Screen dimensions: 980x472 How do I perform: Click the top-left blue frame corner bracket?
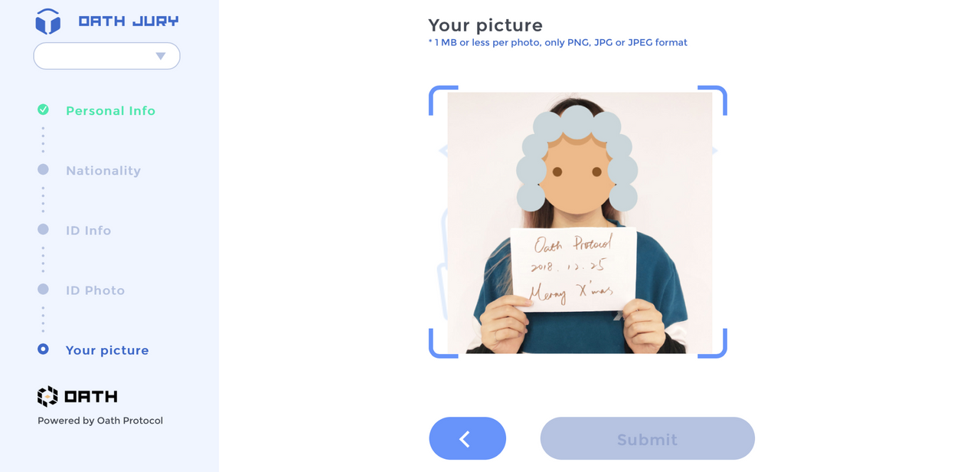pyautogui.click(x=443, y=100)
